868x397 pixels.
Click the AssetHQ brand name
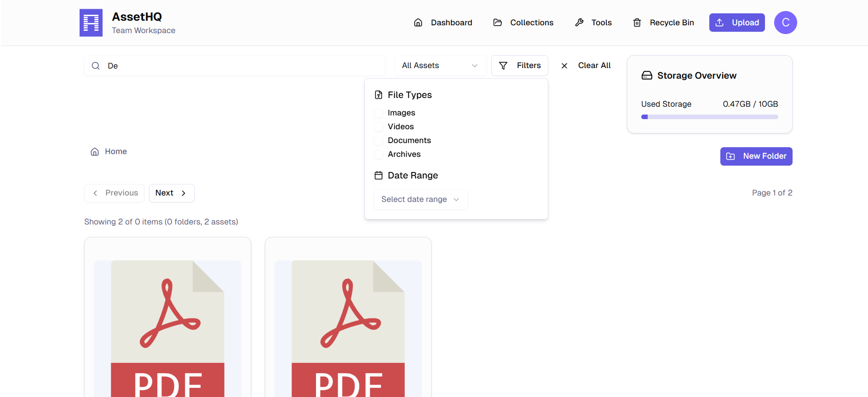[137, 17]
